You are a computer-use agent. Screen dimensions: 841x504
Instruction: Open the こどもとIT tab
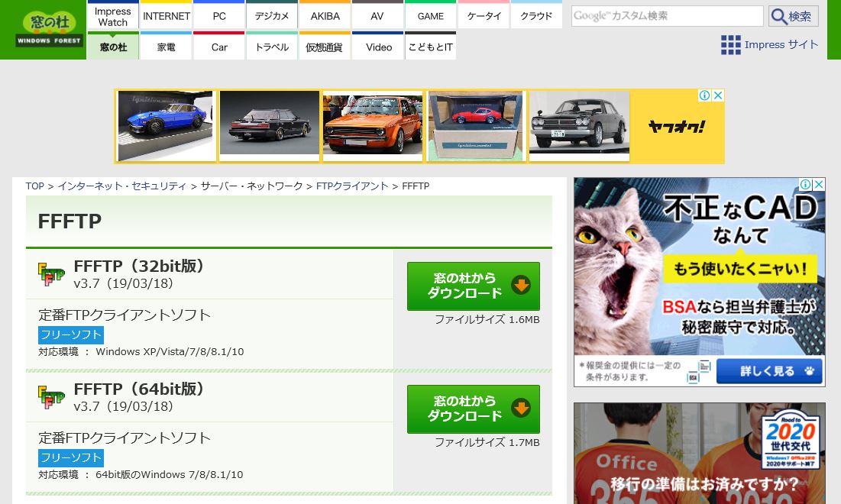431,47
